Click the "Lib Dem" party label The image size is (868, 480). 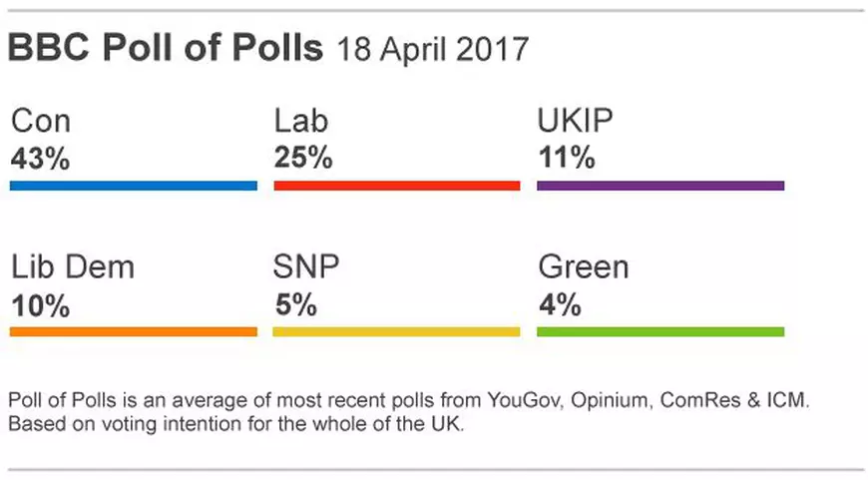pos(72,267)
